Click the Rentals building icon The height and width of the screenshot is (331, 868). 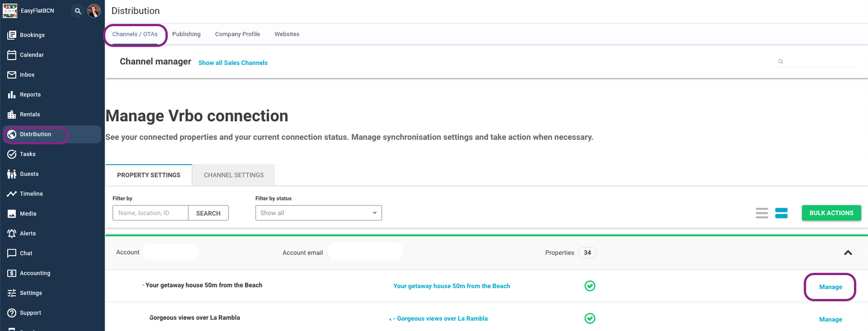pos(11,114)
